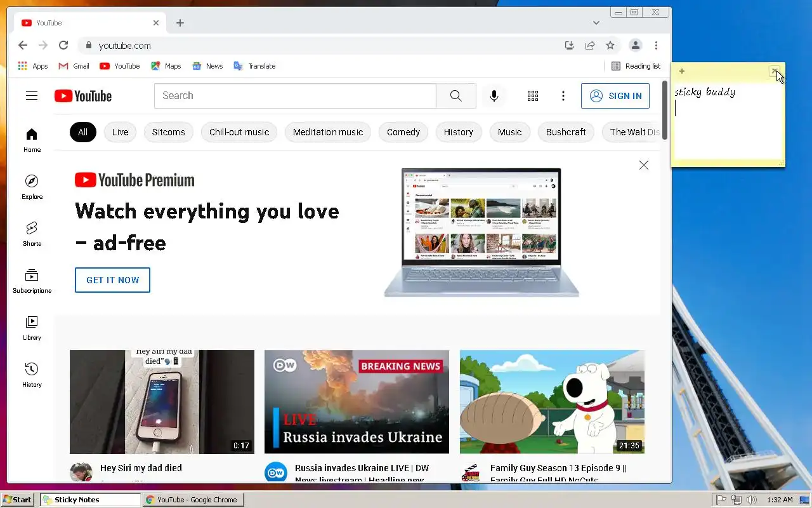812x508 pixels.
Task: Go to Home in the YouTube sidebar
Action: click(32, 140)
